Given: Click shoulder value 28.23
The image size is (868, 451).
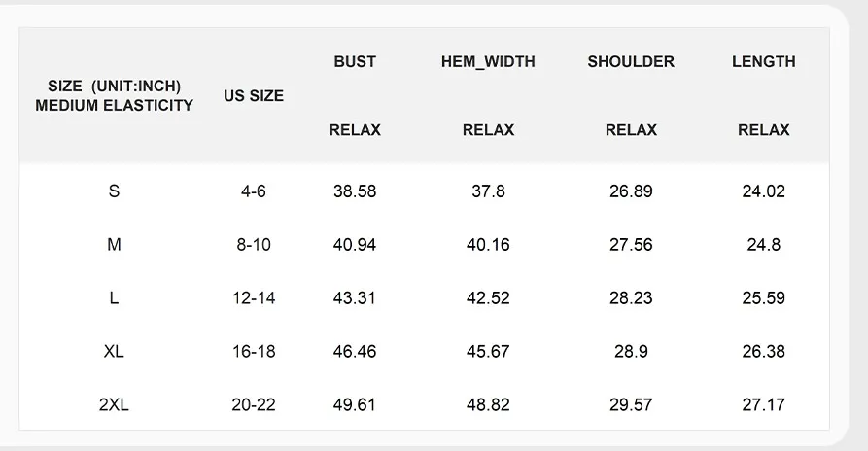Looking at the screenshot, I should pos(631,298).
